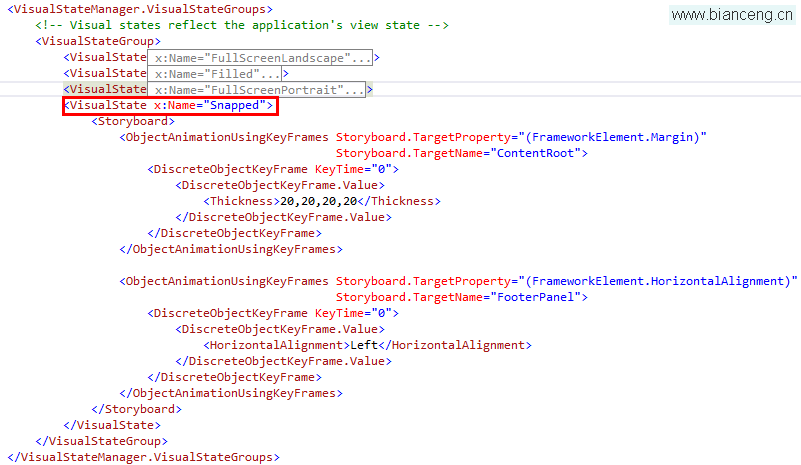
Task: Click the ContentRoot target name value
Action: click(x=535, y=153)
